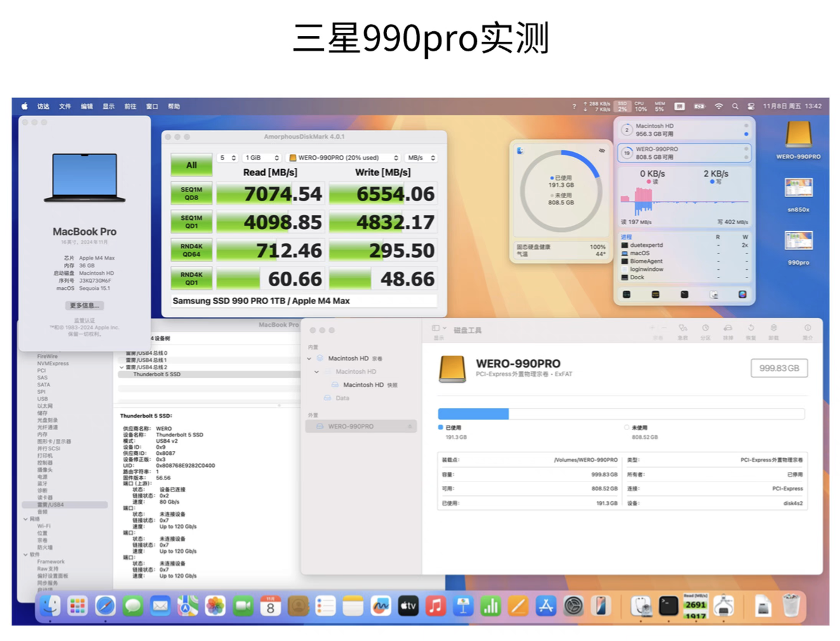Open Disk Utility icon in Dock
Image resolution: width=840 pixels, height=641 pixels.
tap(640, 606)
